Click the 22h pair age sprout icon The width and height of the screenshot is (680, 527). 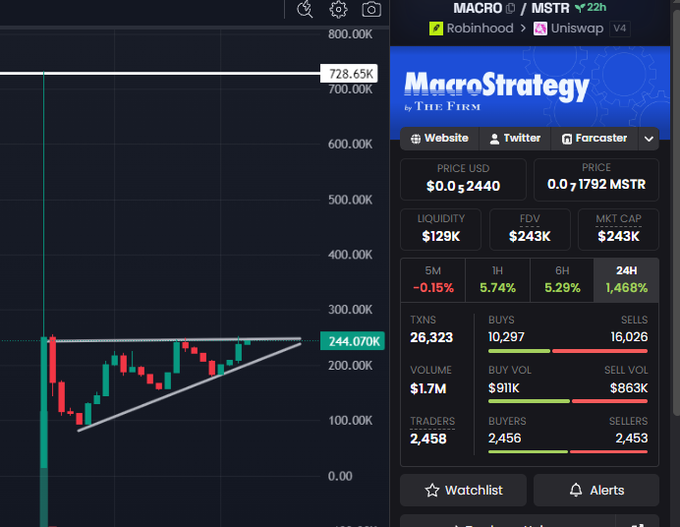coord(580,8)
